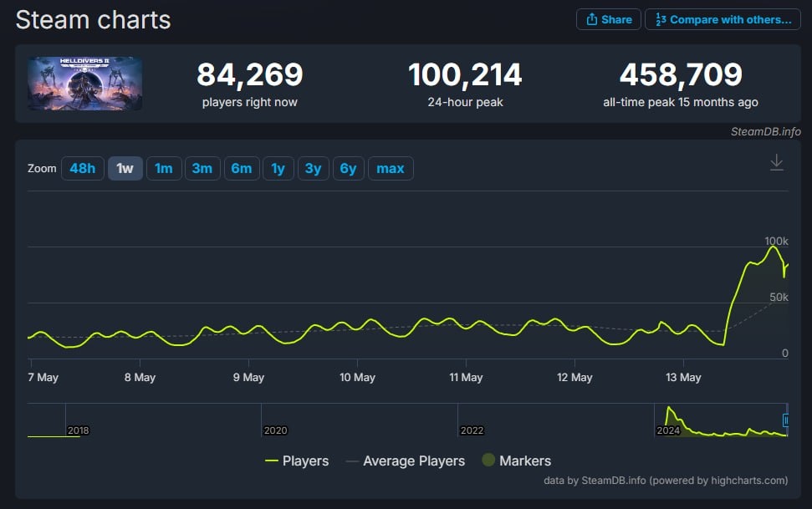Viewport: 812px width, 509px height.
Task: Click the 12 May axis label
Action: 575,378
